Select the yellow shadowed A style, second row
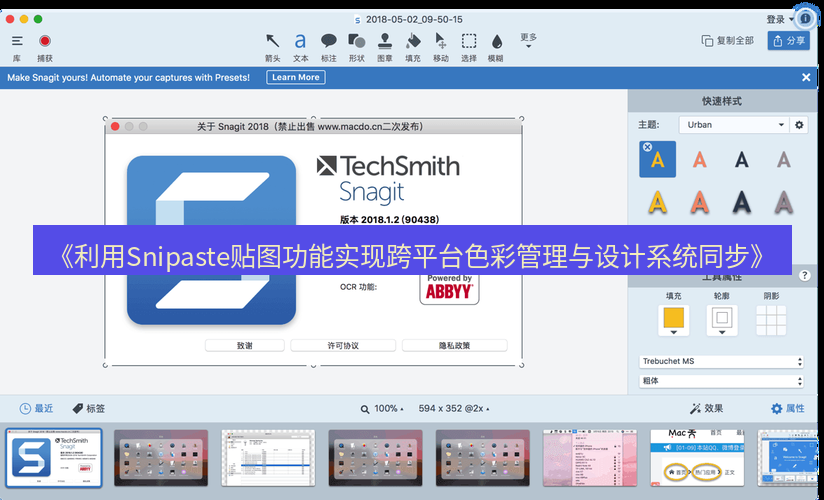The width and height of the screenshot is (824, 500). 657,202
